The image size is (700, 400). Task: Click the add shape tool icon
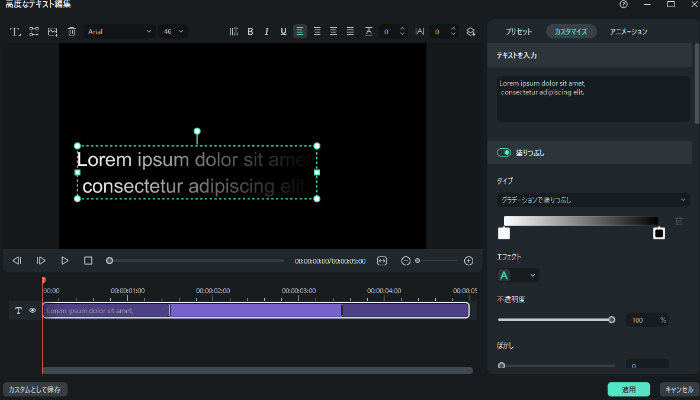point(34,32)
